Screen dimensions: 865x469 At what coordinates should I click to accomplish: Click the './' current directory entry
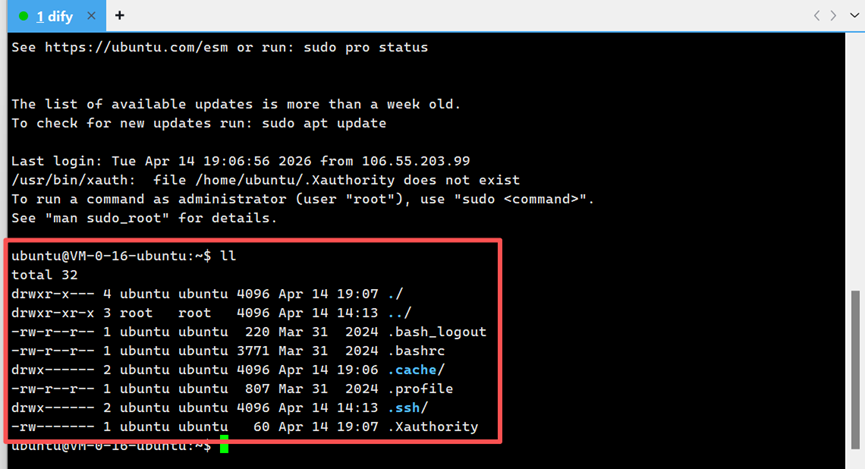(396, 294)
